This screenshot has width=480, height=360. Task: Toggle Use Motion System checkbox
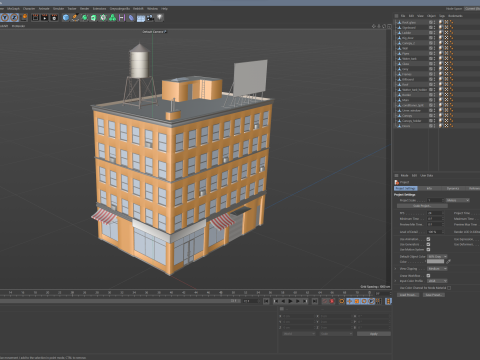[428, 250]
